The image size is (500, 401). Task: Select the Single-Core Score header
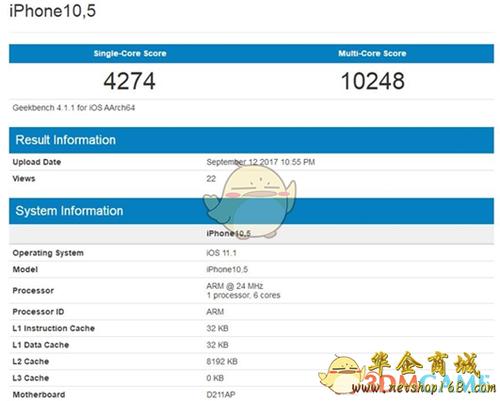pyautogui.click(x=130, y=53)
